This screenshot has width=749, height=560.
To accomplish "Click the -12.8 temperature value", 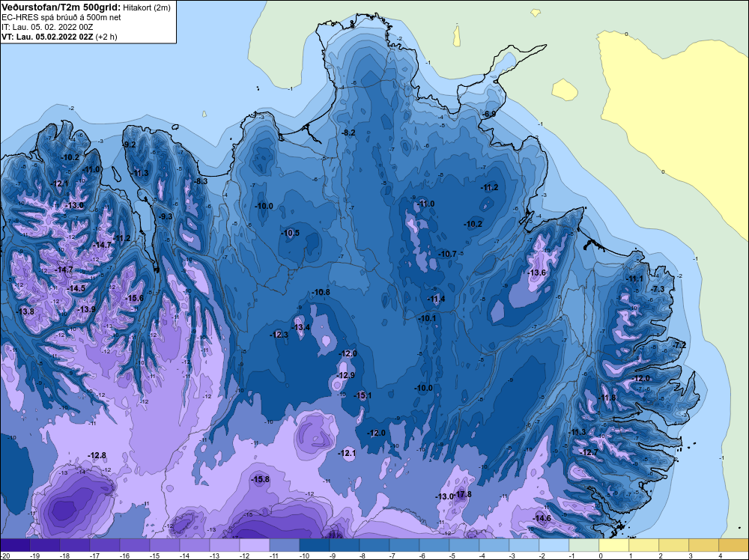I will 97,455.
